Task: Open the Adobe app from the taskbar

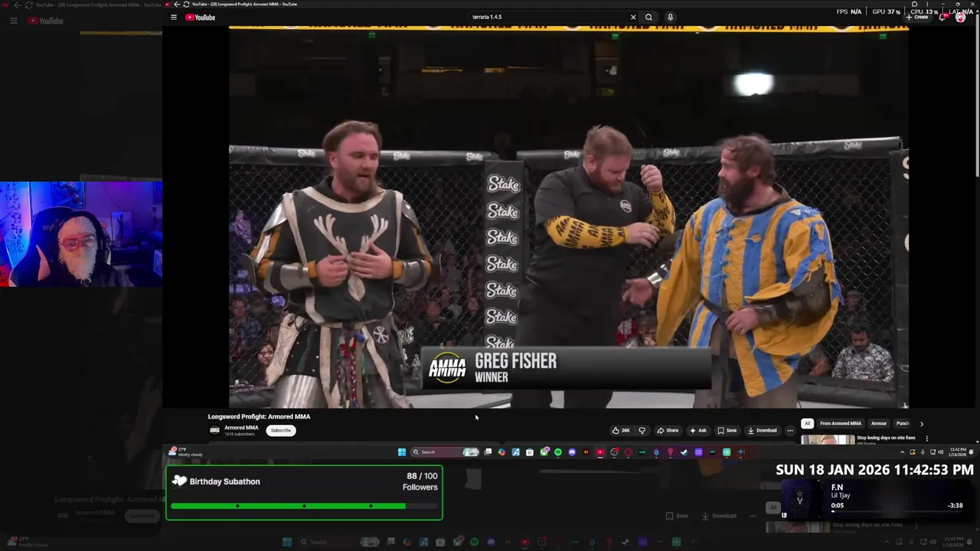Action: pos(586,452)
